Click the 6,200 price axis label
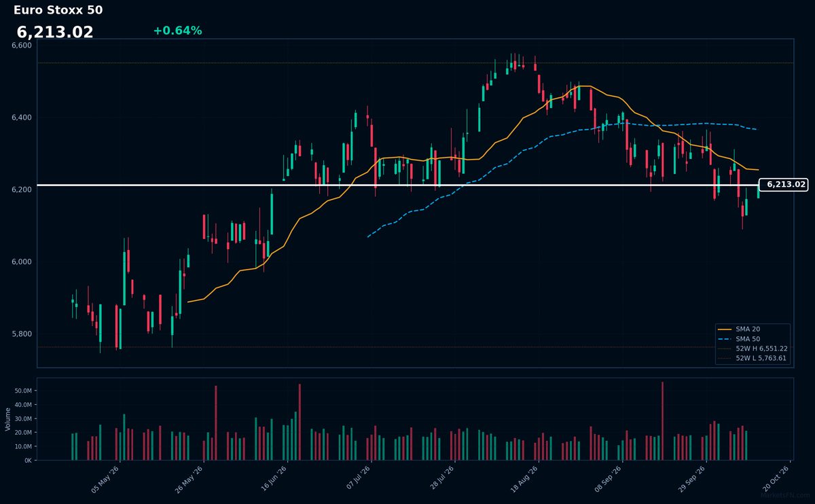This screenshot has width=815, height=504. 22,190
